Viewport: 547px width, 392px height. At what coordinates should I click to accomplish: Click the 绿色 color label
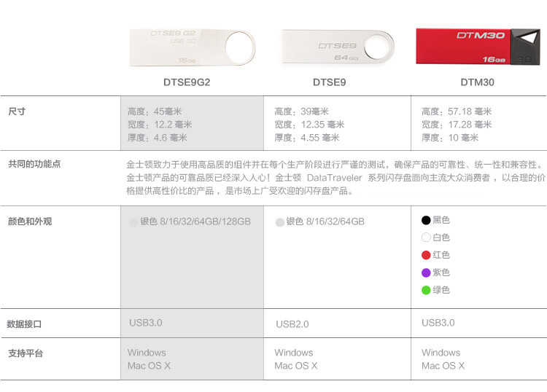[x=441, y=290]
